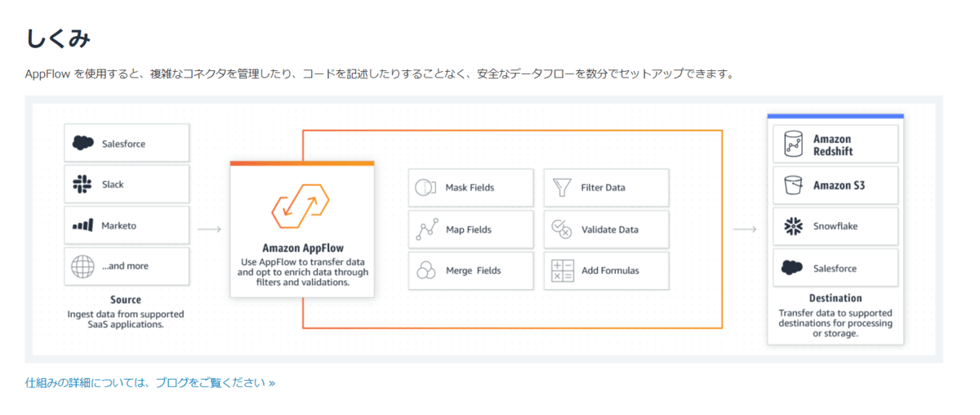Select the "...and more" label
The height and width of the screenshot is (415, 980).
pyautogui.click(x=125, y=266)
